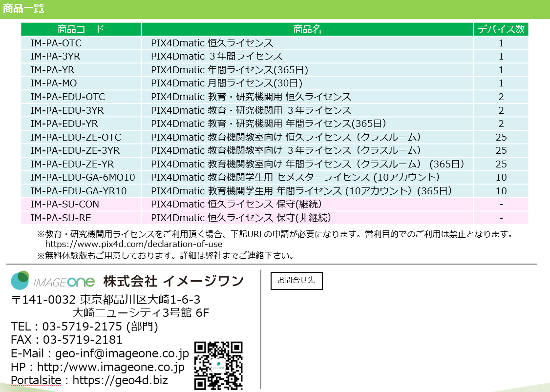Click the お問合せ先 box
550x392 pixels.
pos(296,281)
